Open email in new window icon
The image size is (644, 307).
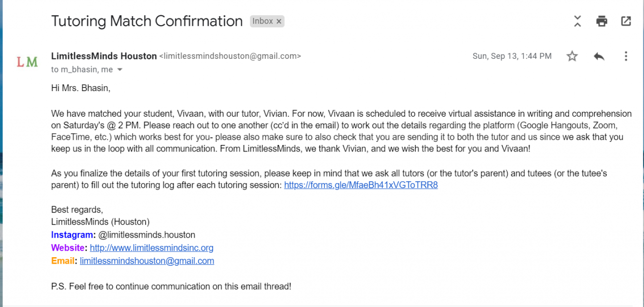(626, 21)
